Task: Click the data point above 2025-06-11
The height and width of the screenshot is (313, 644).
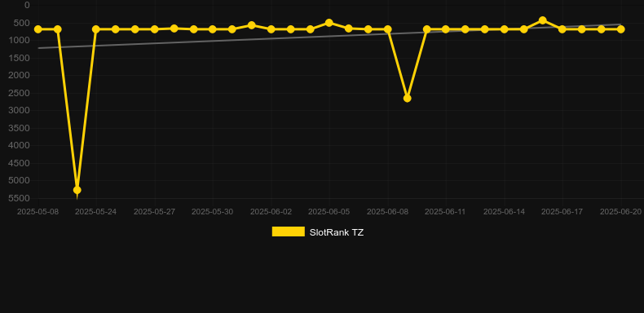Action: point(446,29)
